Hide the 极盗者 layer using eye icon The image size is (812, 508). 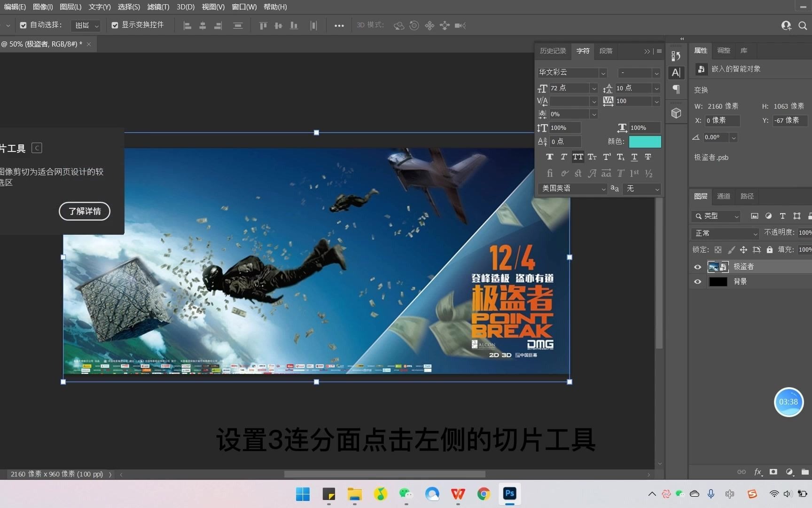[x=698, y=267]
